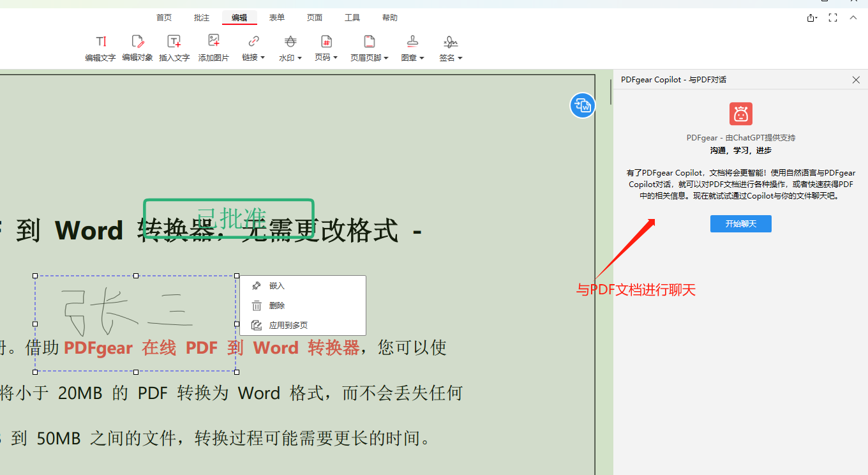Click the share export icon at top right

(x=812, y=18)
